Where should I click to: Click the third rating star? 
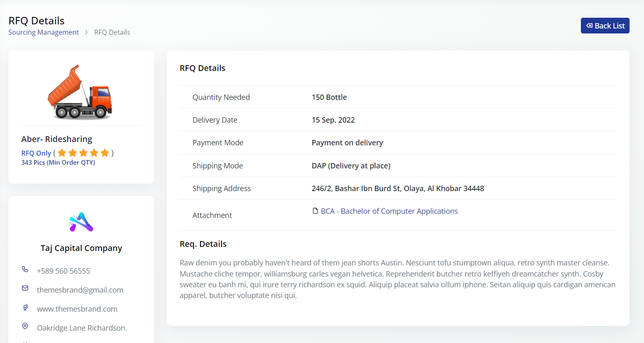83,153
